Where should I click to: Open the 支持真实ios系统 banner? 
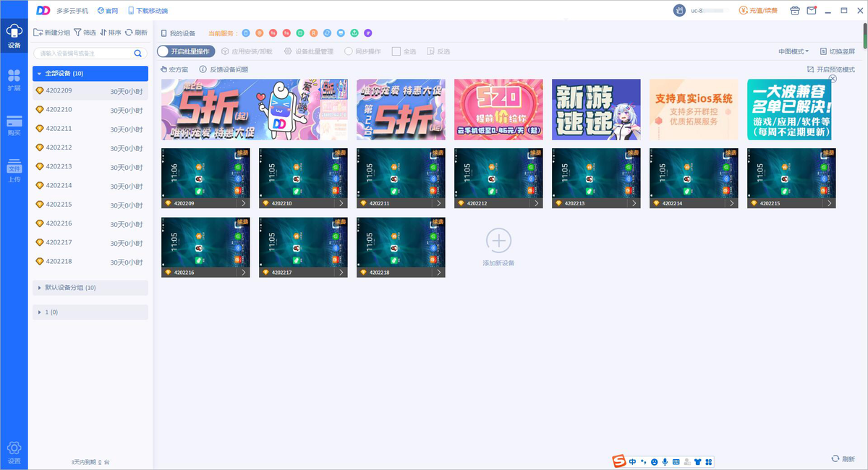(x=694, y=109)
